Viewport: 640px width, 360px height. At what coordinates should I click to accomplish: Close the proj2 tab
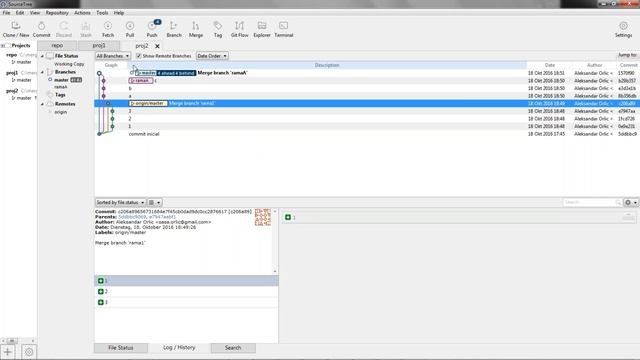(157, 46)
